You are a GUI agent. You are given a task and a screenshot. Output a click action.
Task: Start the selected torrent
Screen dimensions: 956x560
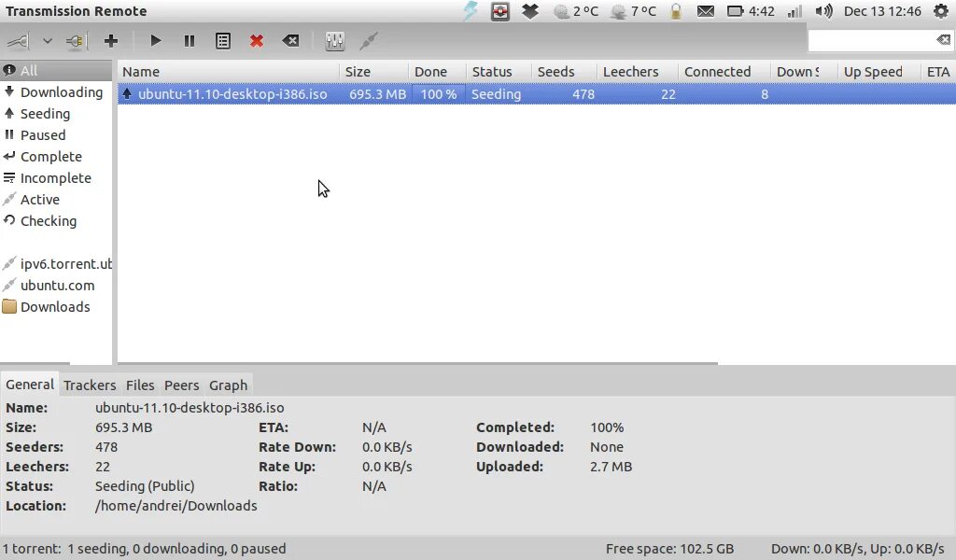pyautogui.click(x=155, y=40)
